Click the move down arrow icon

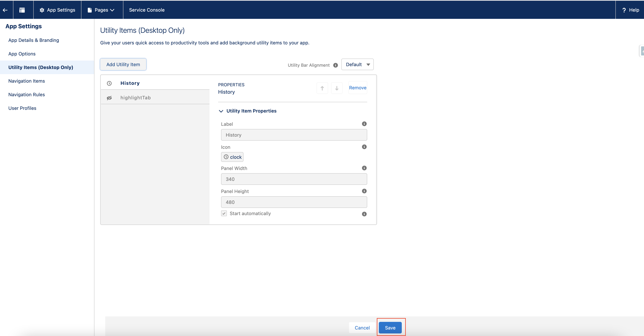pyautogui.click(x=336, y=88)
